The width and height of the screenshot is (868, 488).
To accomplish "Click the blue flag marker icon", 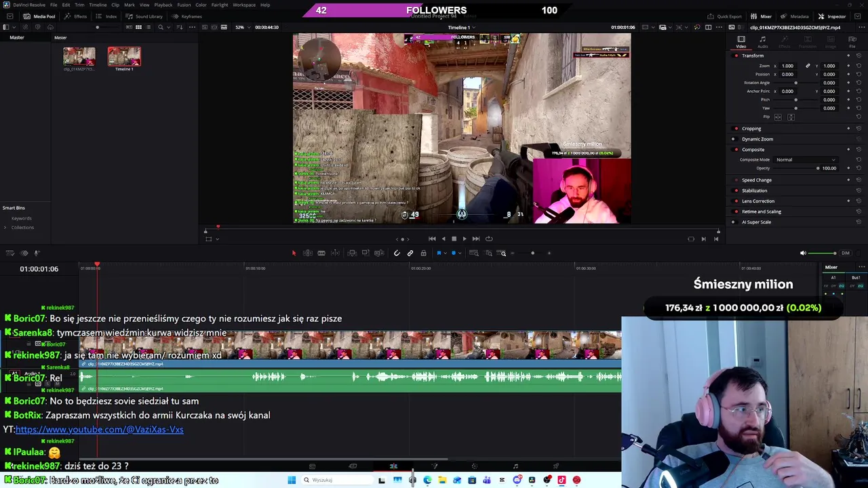I will [439, 253].
